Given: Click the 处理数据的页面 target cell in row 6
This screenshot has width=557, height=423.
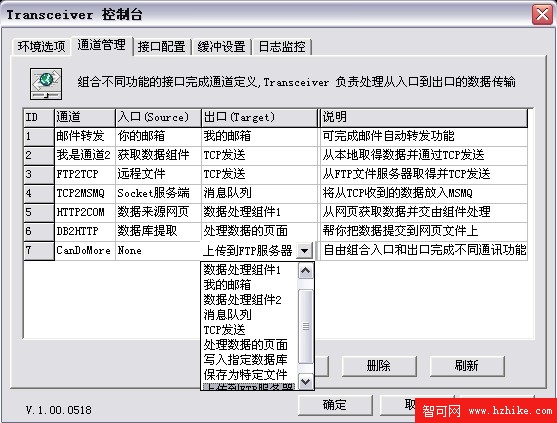Looking at the screenshot, I should [x=259, y=232].
